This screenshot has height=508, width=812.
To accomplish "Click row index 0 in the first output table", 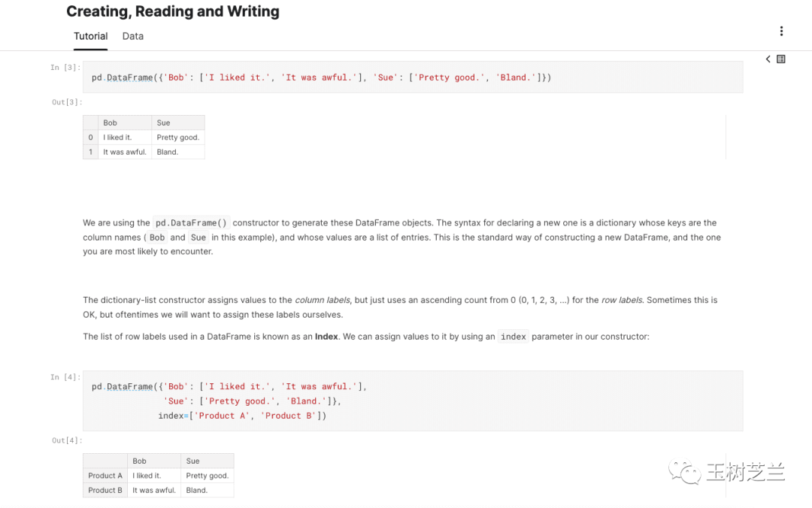I will [91, 138].
